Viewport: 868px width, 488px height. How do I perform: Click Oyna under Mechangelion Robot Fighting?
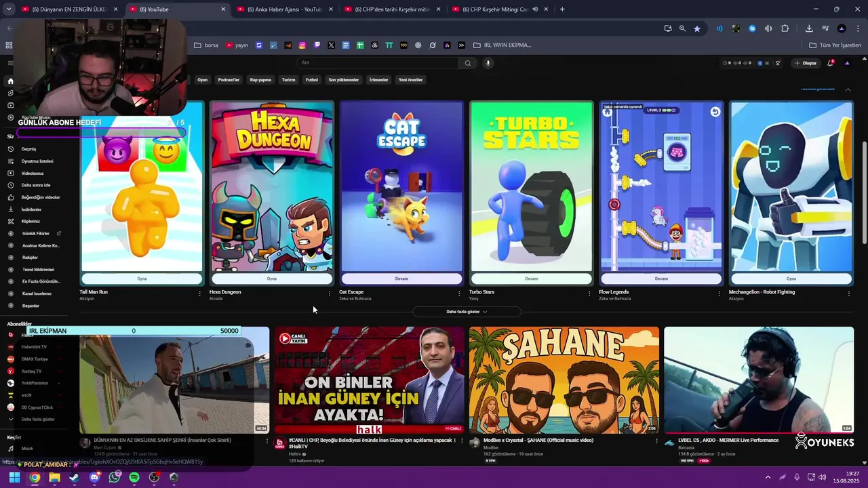tap(791, 279)
